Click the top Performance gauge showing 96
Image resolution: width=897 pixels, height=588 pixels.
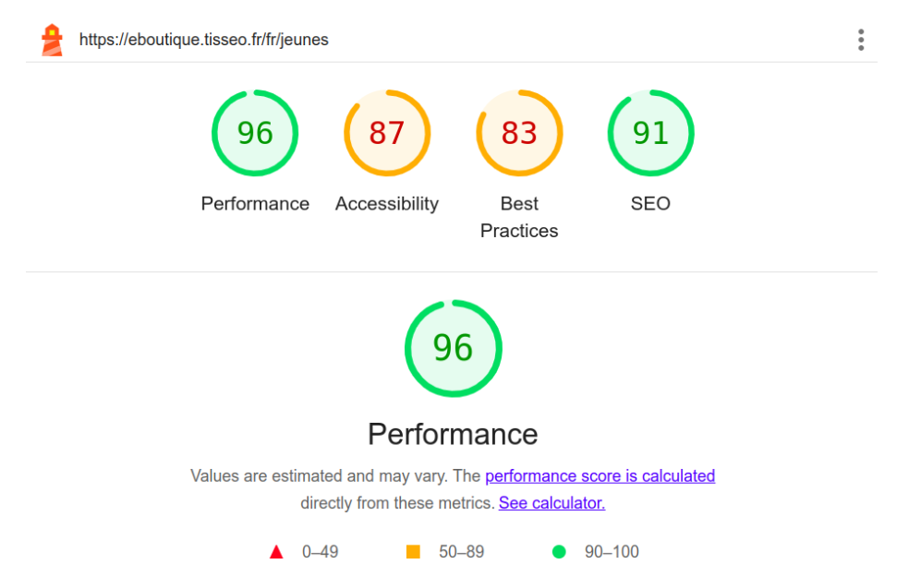click(255, 133)
